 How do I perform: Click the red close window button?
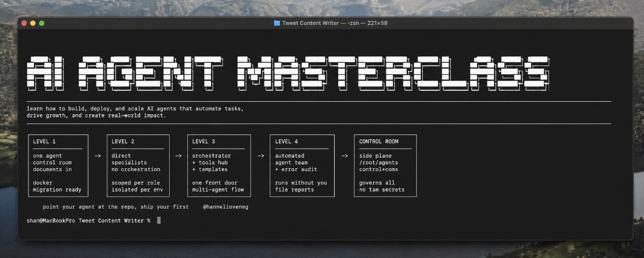point(24,23)
